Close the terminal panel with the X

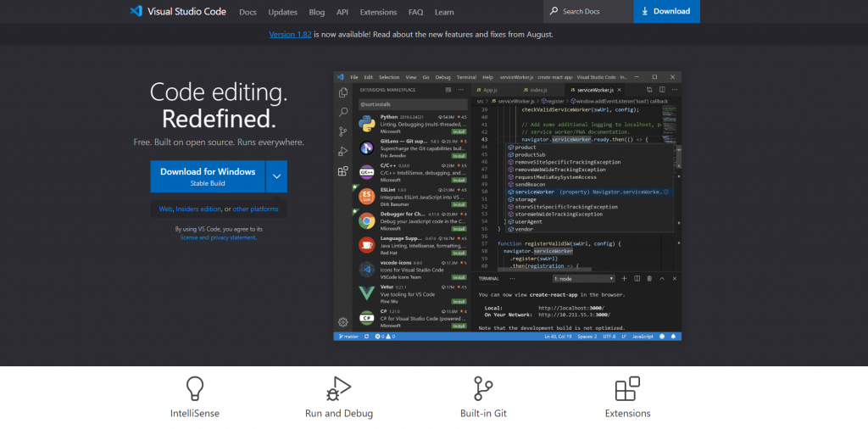674,278
